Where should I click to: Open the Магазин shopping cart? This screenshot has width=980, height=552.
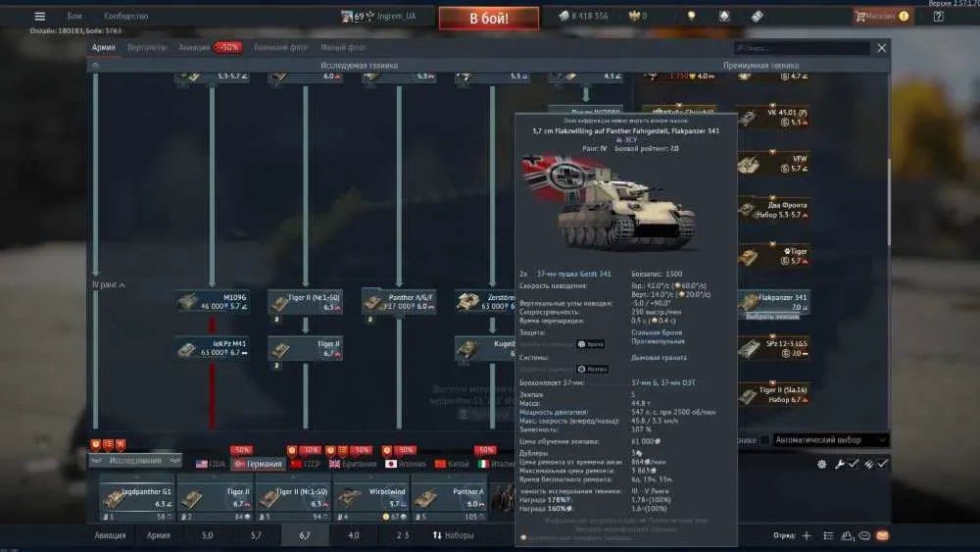881,17
